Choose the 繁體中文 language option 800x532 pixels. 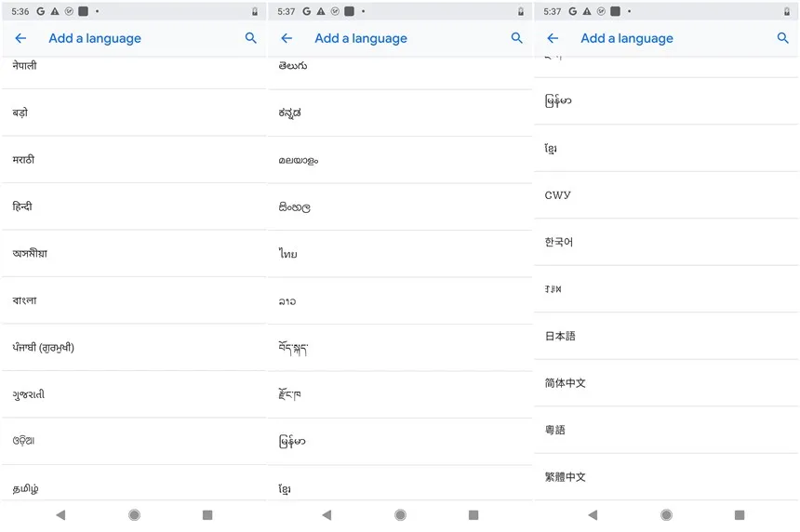click(666, 477)
